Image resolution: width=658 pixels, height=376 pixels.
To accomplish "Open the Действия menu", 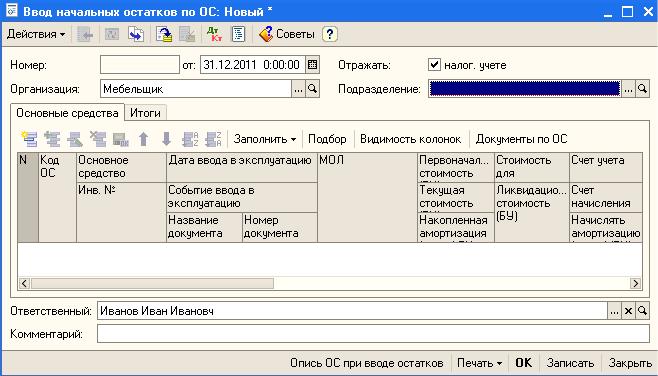I will [x=36, y=34].
